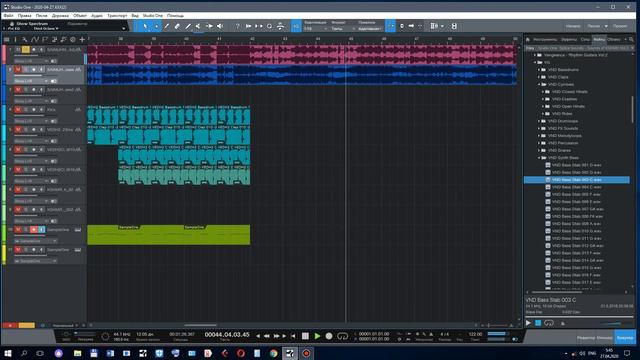The image size is (640, 360).
Task: Mute the Kick track
Action: click(x=18, y=109)
